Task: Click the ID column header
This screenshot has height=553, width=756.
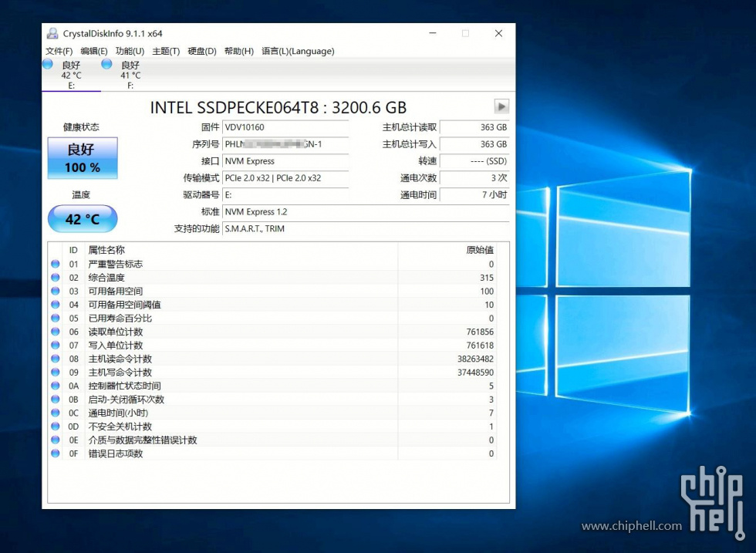Action: [73, 250]
